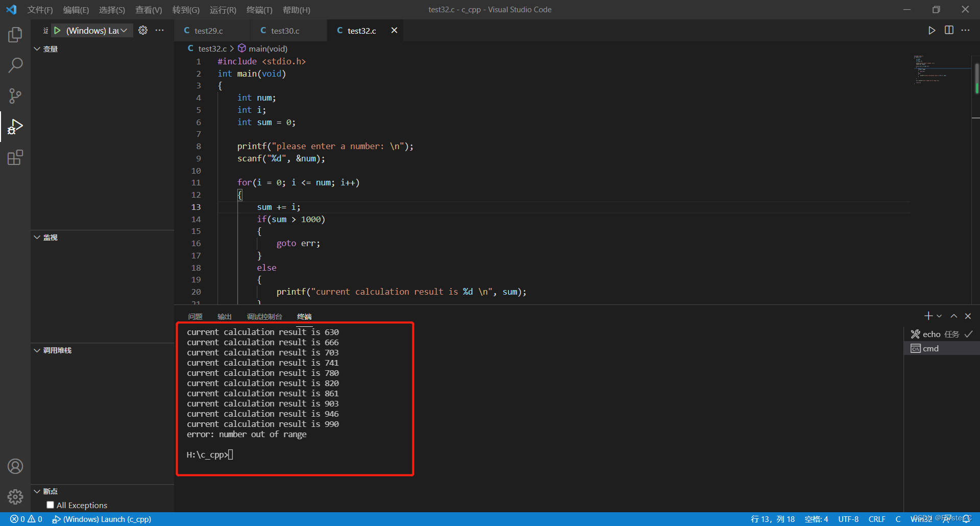This screenshot has width=980, height=526.
Task: Open the Manage gear in activity bar
Action: point(15,496)
